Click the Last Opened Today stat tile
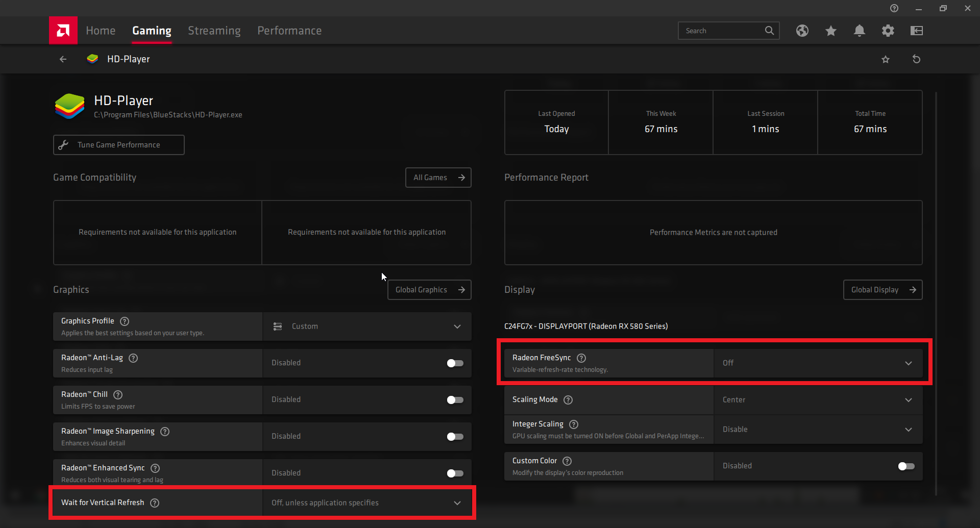This screenshot has height=528, width=980. (556, 122)
